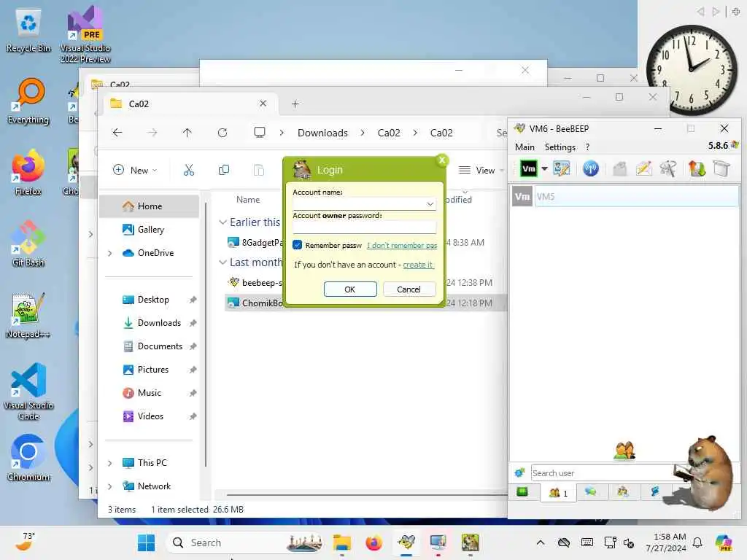Open Firefox desktop shortcut
The image size is (747, 560).
point(28,172)
